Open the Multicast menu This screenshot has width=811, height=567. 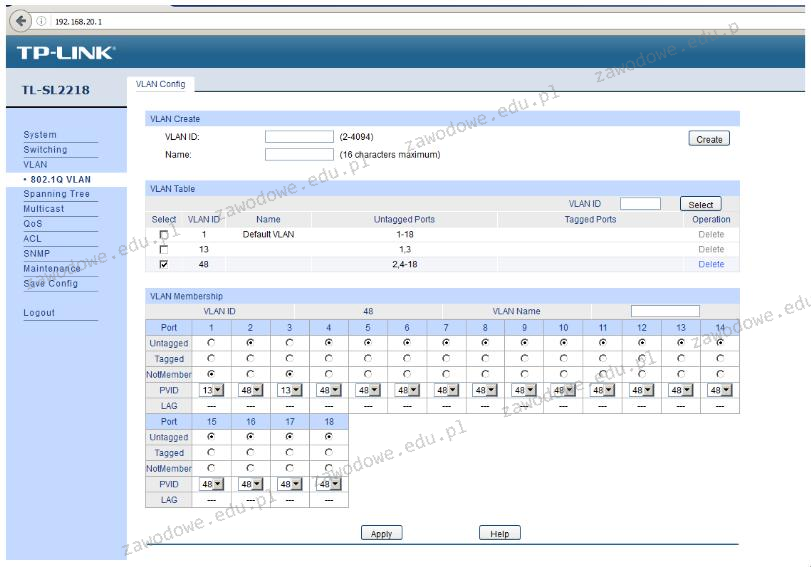pyautogui.click(x=43, y=209)
